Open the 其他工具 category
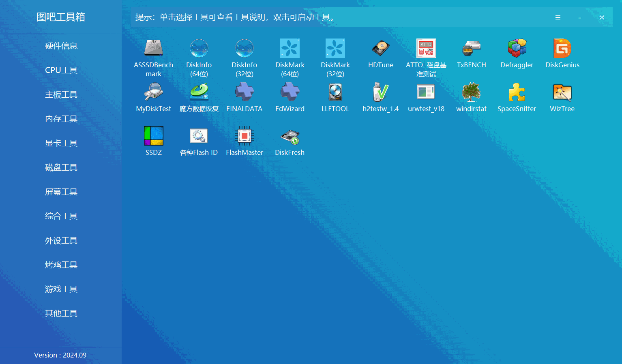This screenshot has width=622, height=364. (61, 313)
